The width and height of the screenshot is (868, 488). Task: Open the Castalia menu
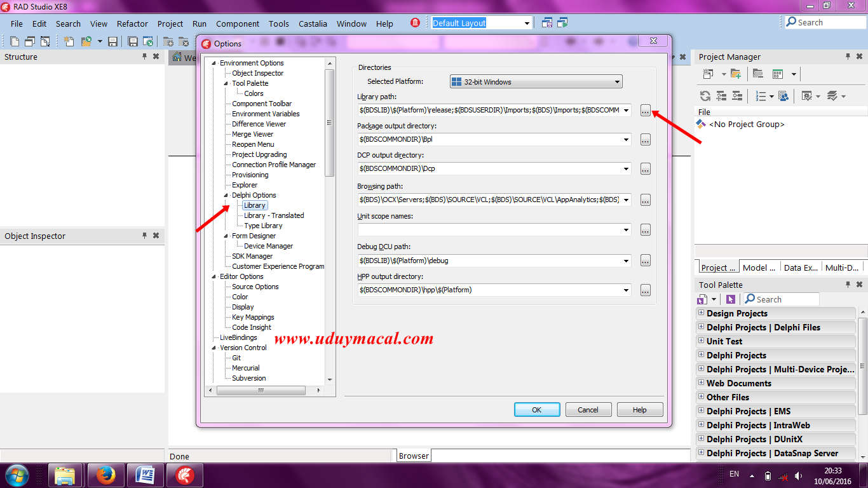[x=313, y=24]
